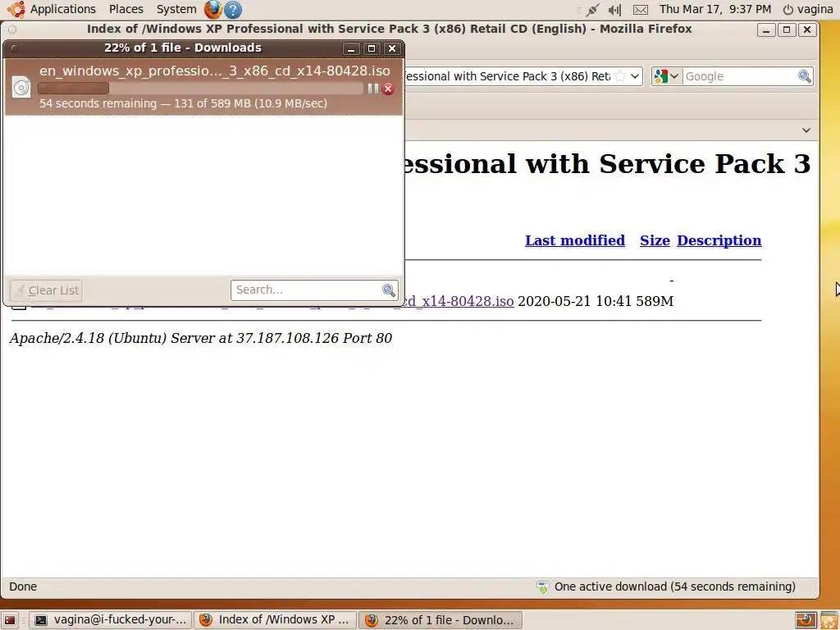Open the network connection indicator
The width and height of the screenshot is (840, 630).
point(592,9)
